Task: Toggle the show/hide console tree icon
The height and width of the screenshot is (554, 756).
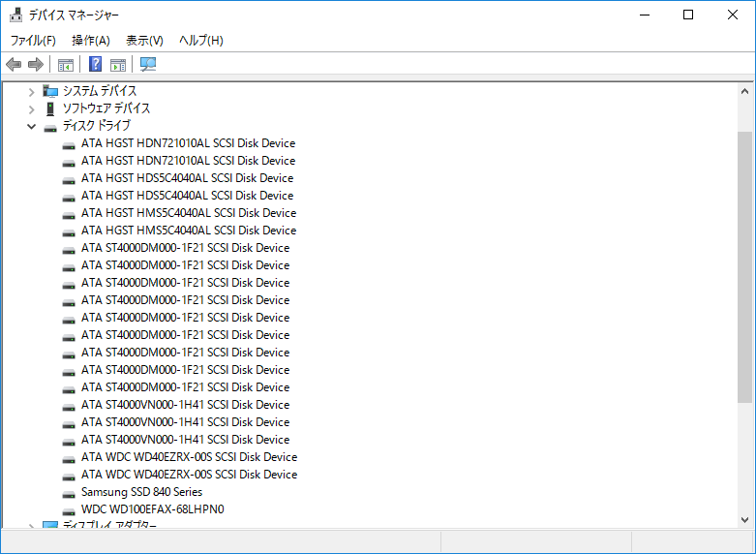Action: (x=66, y=64)
